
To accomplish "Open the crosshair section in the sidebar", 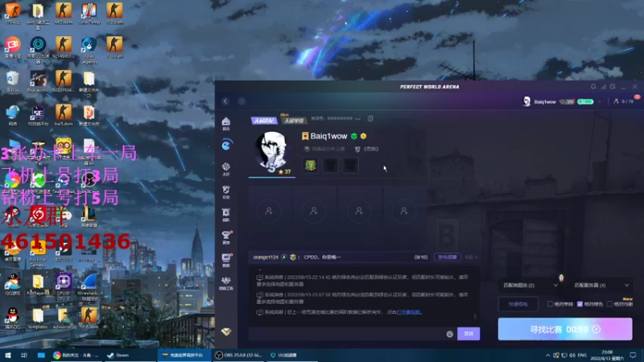I will [x=226, y=167].
